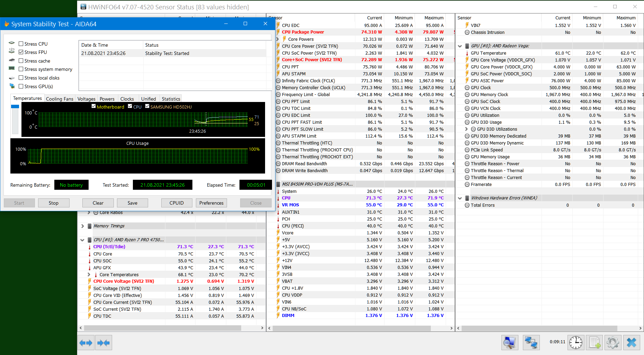Open the Statistics tab

click(x=171, y=99)
